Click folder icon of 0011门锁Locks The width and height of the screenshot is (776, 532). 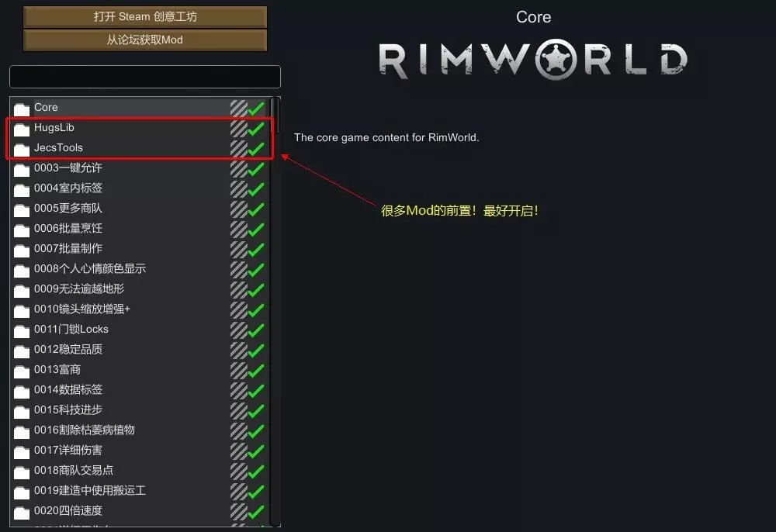click(22, 331)
